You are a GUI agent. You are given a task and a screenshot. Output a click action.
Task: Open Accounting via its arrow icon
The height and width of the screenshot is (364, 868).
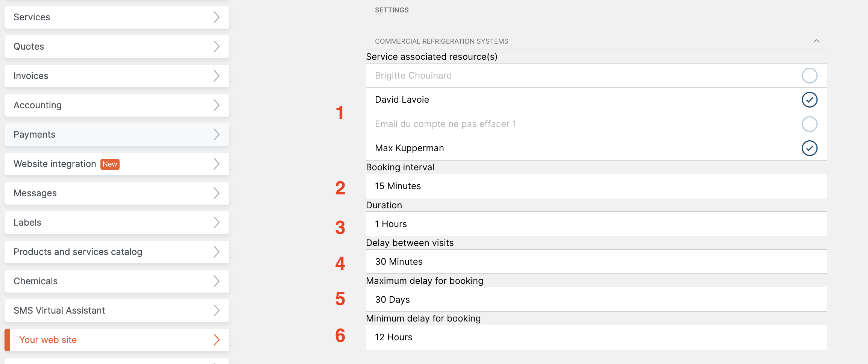click(x=217, y=105)
